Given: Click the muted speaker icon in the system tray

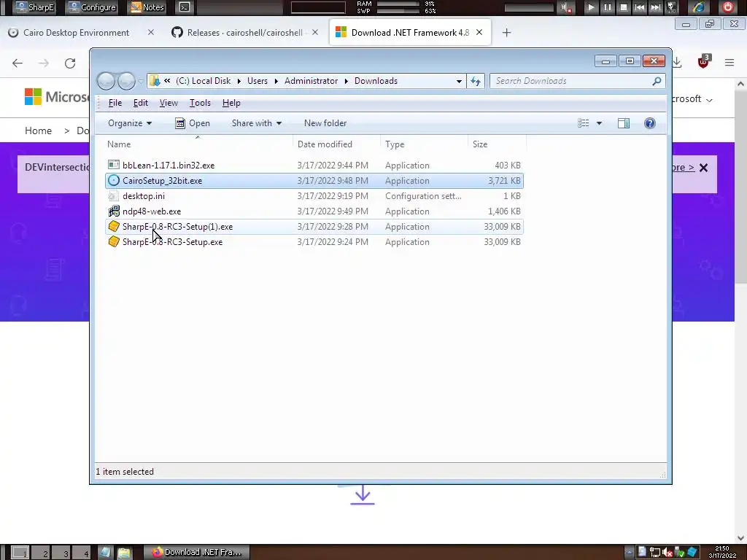Looking at the screenshot, I should tap(667, 553).
